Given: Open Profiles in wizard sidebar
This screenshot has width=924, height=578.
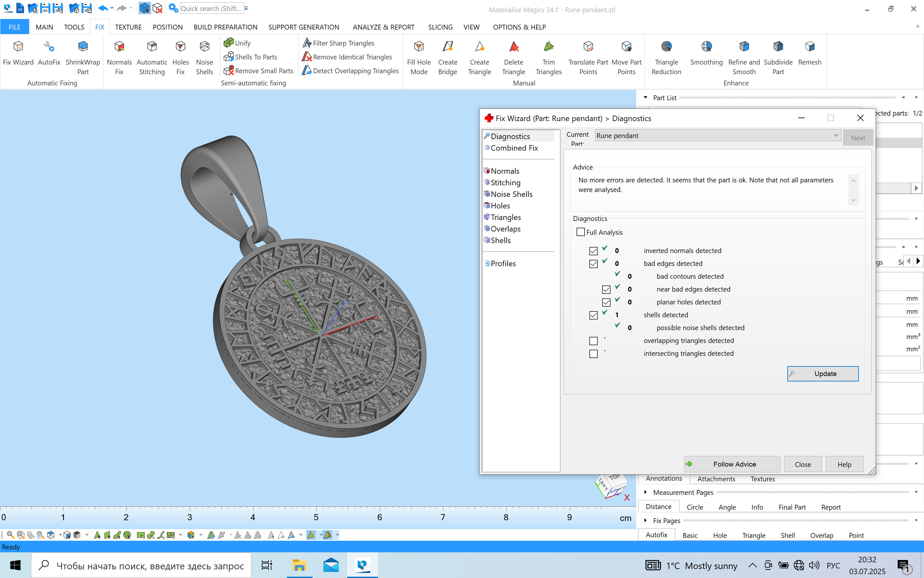Looking at the screenshot, I should click(x=503, y=263).
